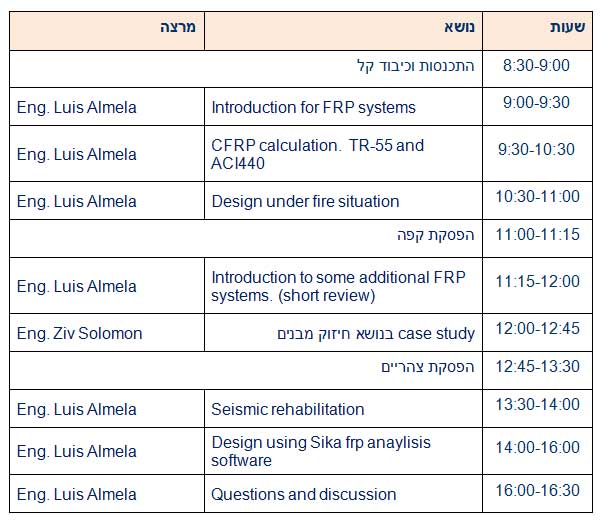Select the CFRP calculation TR-55 and ACI440 cell

click(318, 154)
